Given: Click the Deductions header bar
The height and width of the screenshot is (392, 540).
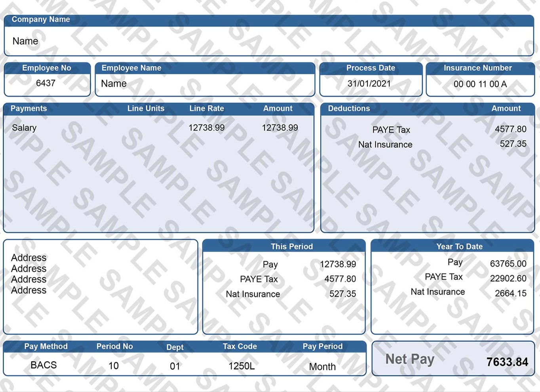Looking at the screenshot, I should (x=348, y=108).
